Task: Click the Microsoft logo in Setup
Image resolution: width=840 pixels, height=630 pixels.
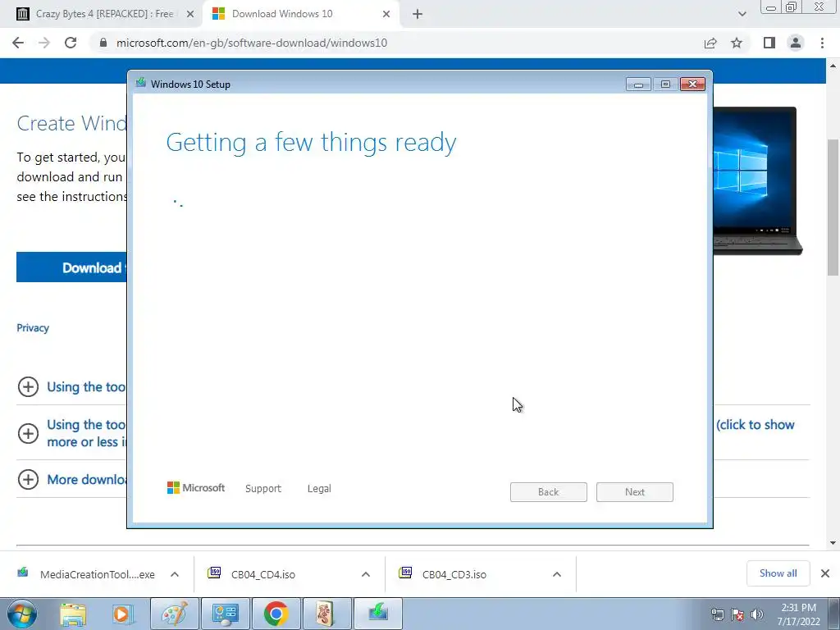Action: (x=196, y=488)
